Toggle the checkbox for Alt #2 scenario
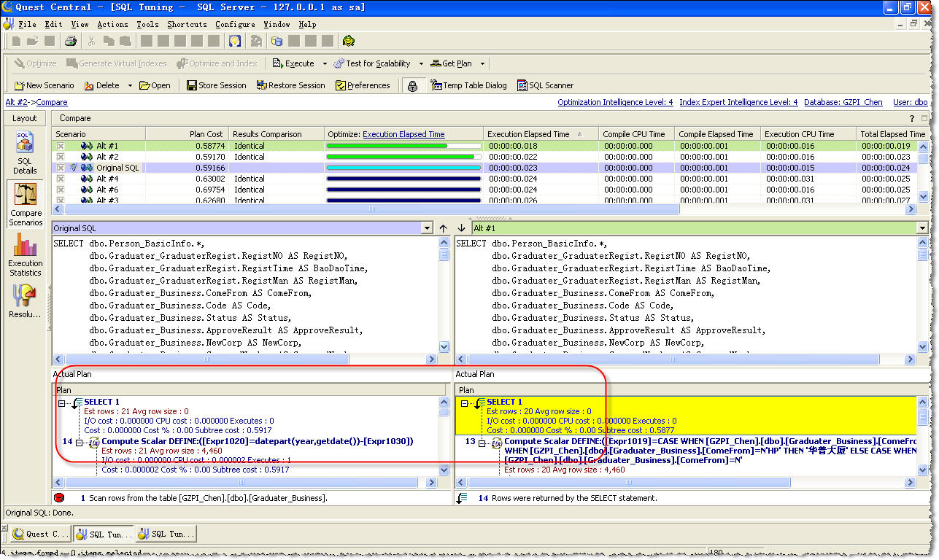This screenshot has width=939, height=560. [x=61, y=157]
